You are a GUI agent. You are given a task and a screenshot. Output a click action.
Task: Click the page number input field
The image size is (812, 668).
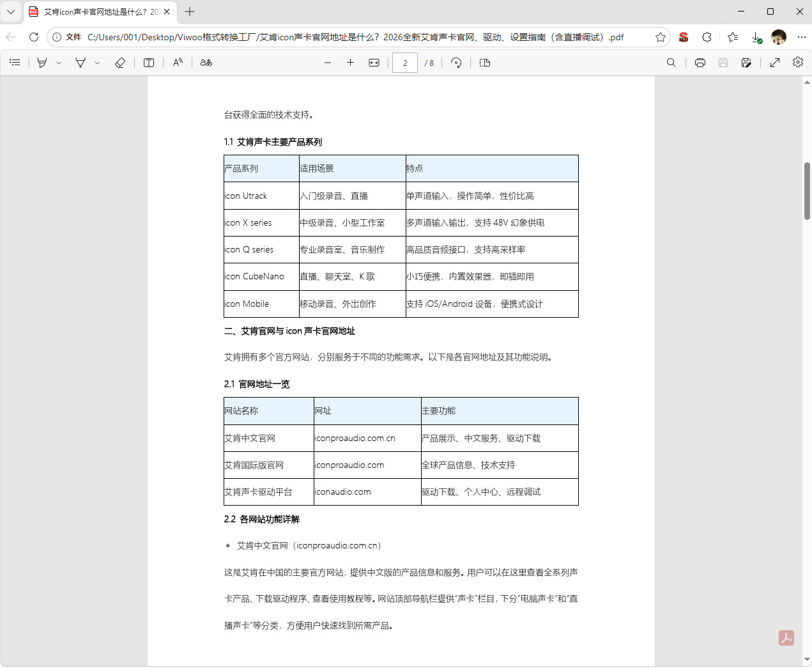pos(405,63)
